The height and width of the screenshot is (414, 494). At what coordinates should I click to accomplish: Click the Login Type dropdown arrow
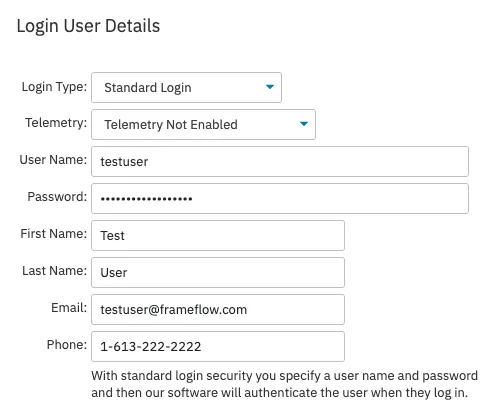[x=270, y=87]
